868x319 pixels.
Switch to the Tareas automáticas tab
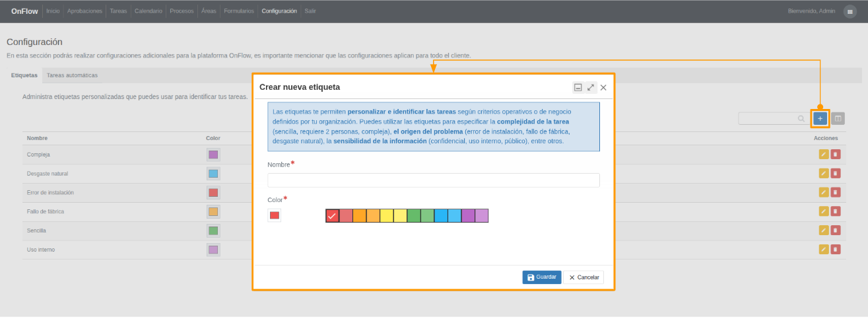pos(72,75)
